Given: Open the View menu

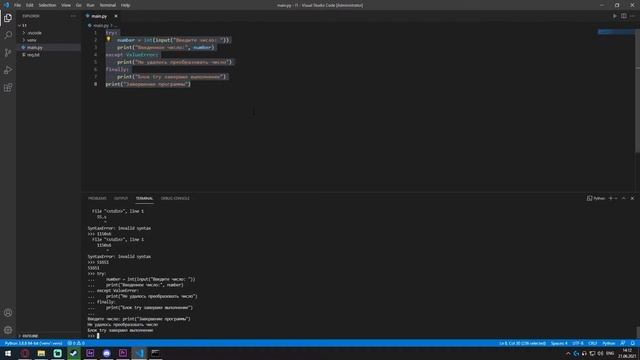Looking at the screenshot, I should pyautogui.click(x=66, y=5).
